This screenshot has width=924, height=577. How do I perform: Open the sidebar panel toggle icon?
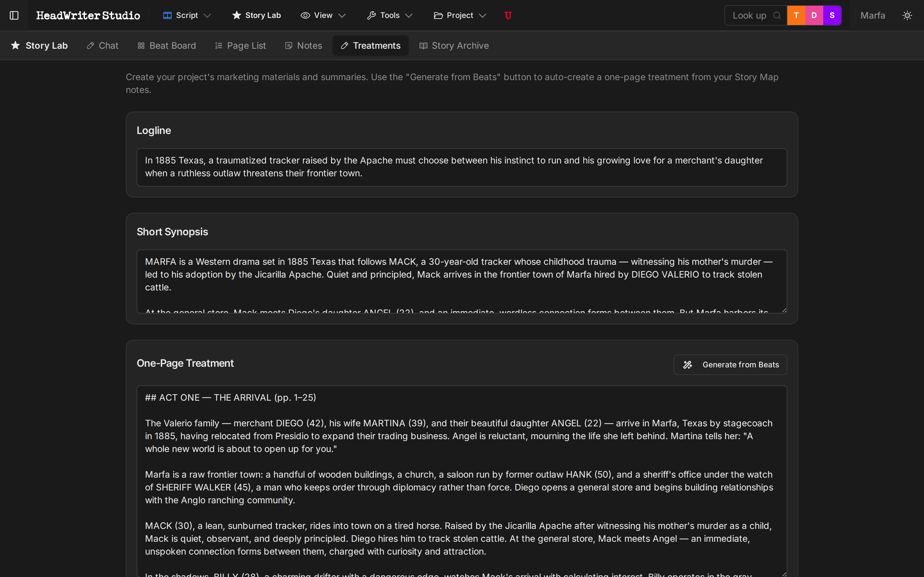[x=14, y=15]
